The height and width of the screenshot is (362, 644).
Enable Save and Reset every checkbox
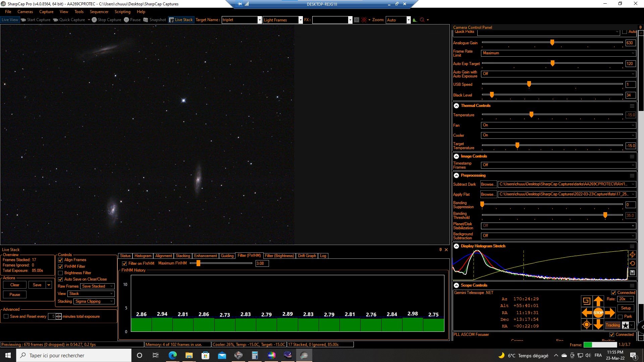tap(6, 316)
